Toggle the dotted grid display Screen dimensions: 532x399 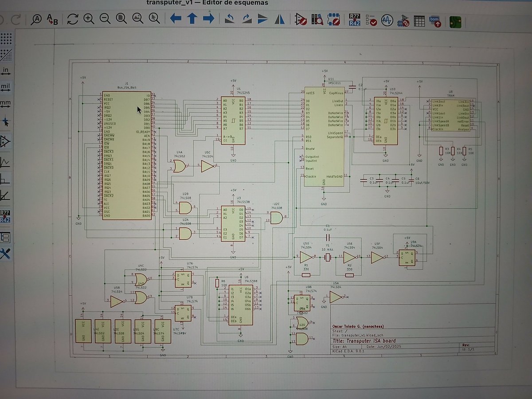point(5,38)
